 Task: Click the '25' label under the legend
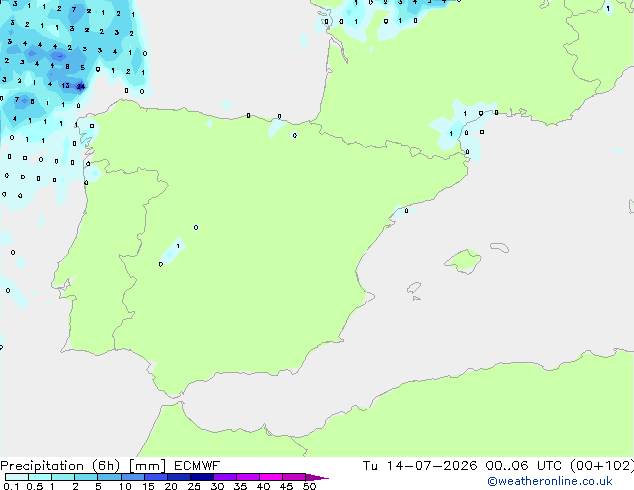pyautogui.click(x=194, y=486)
